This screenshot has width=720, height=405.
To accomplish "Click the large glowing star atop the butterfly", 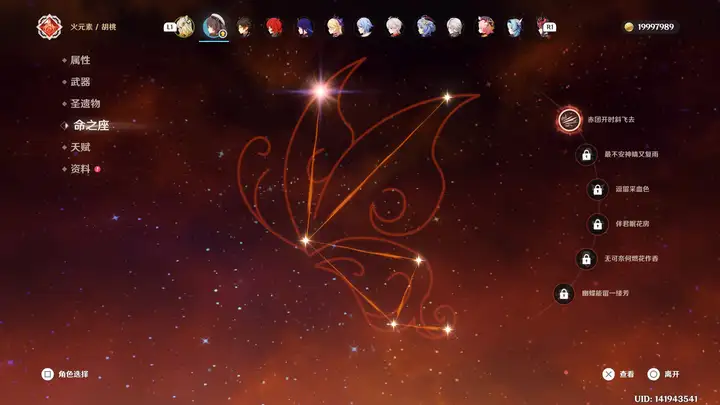I will coord(320,91).
